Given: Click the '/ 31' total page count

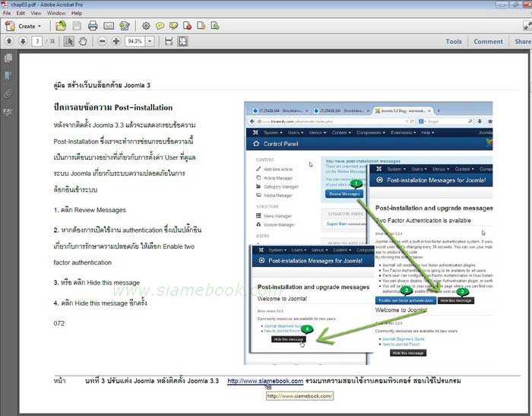Looking at the screenshot, I should tap(50, 41).
